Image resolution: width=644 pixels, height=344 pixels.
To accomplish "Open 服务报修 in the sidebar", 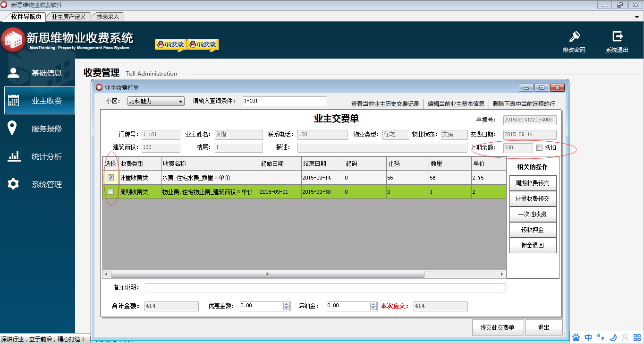I will pyautogui.click(x=40, y=129).
